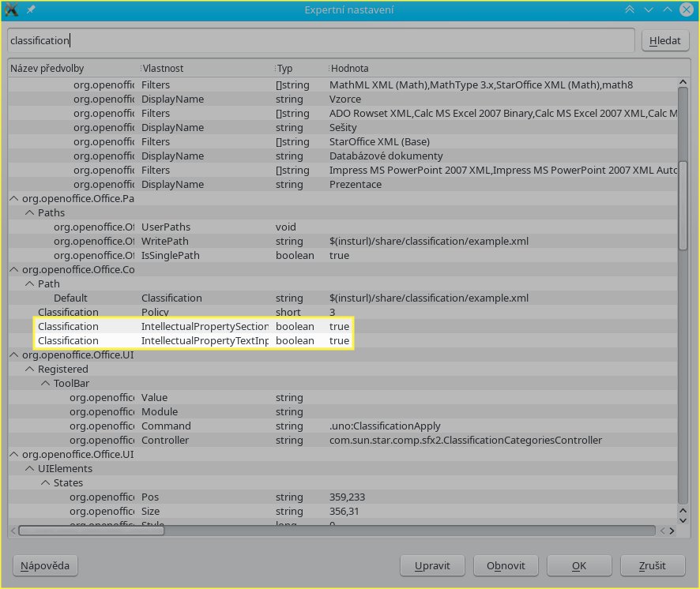700x589 pixels.
Task: Open the window menu via the X application icon
Action: coord(11,9)
